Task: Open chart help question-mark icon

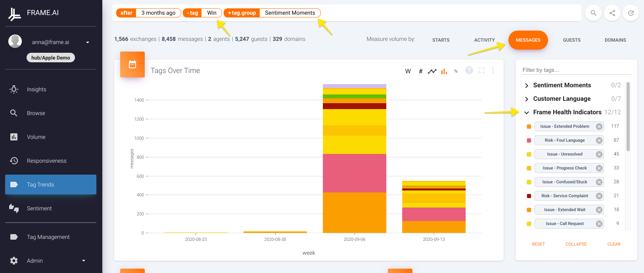Action: (x=469, y=70)
